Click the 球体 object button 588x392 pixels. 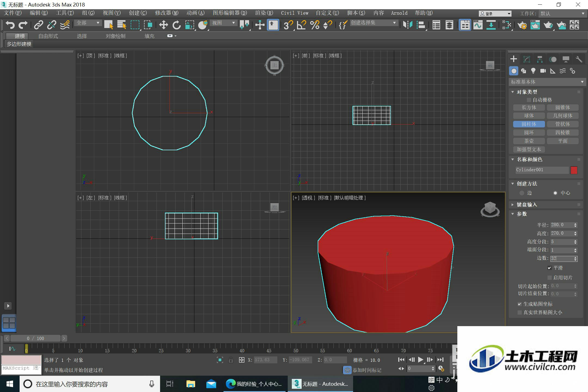(529, 116)
